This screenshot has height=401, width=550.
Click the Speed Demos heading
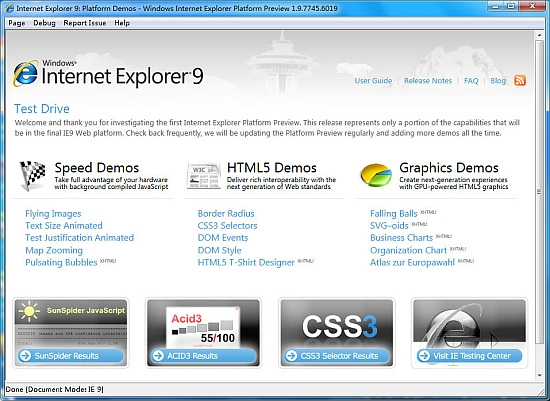coord(97,168)
